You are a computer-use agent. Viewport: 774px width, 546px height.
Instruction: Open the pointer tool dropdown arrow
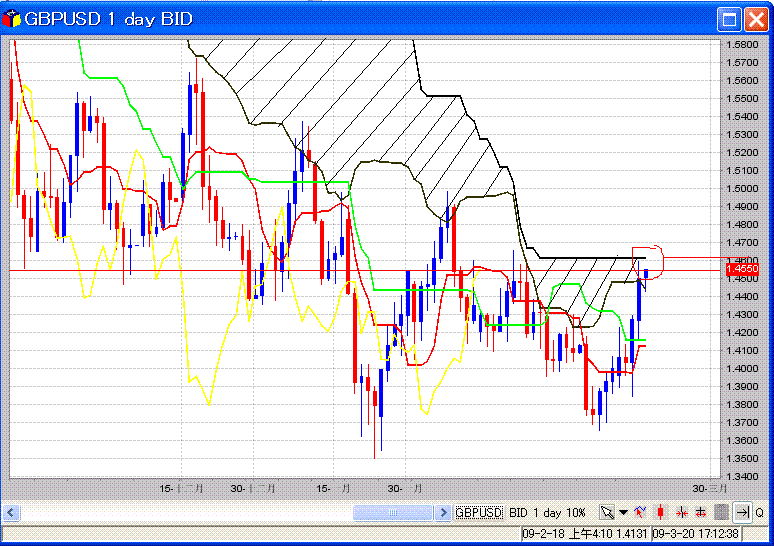pyautogui.click(x=623, y=512)
